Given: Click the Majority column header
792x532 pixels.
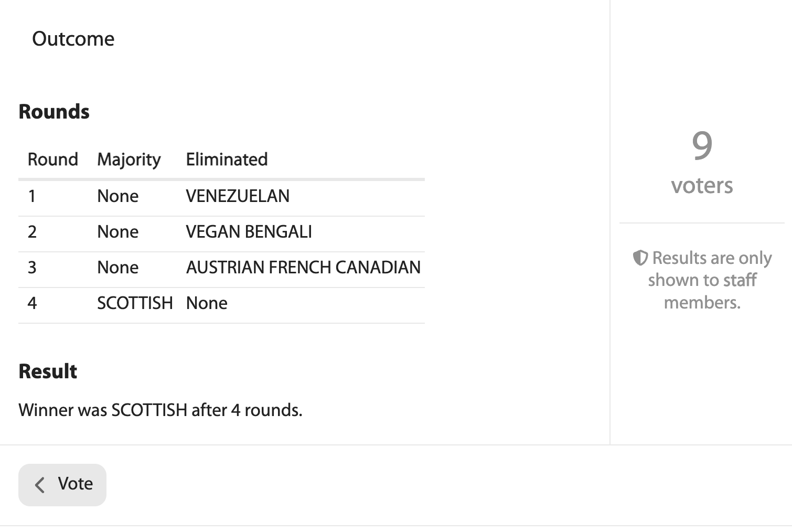Looking at the screenshot, I should pyautogui.click(x=129, y=159).
